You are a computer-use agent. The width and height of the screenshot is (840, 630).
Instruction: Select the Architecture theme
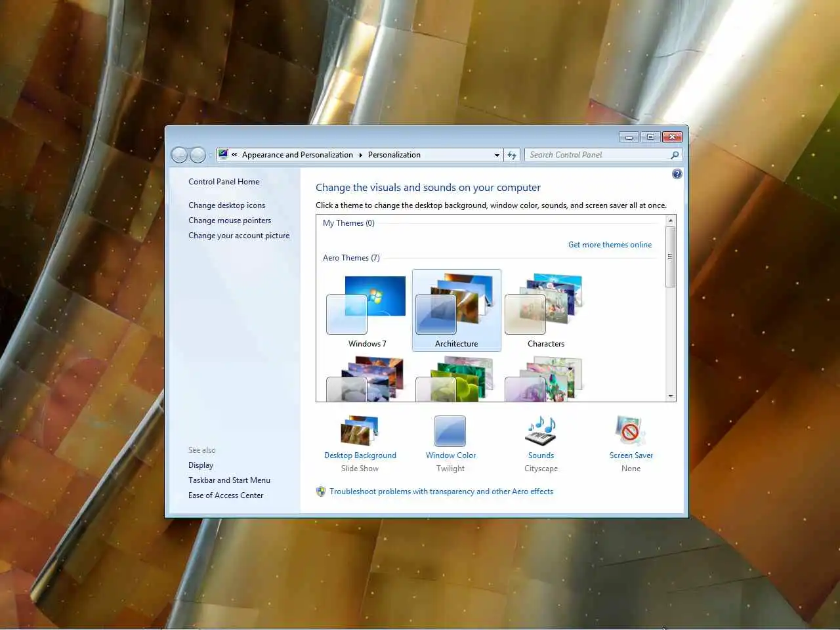pos(456,311)
